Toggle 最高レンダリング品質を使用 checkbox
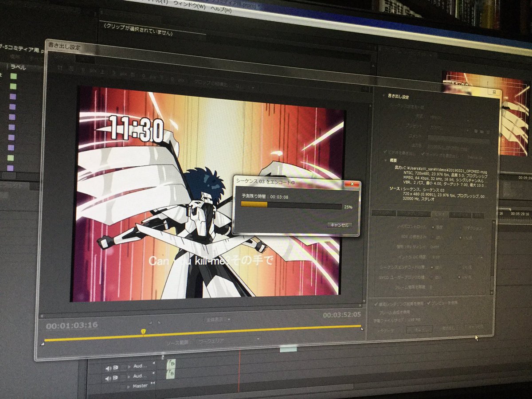 tap(376, 304)
